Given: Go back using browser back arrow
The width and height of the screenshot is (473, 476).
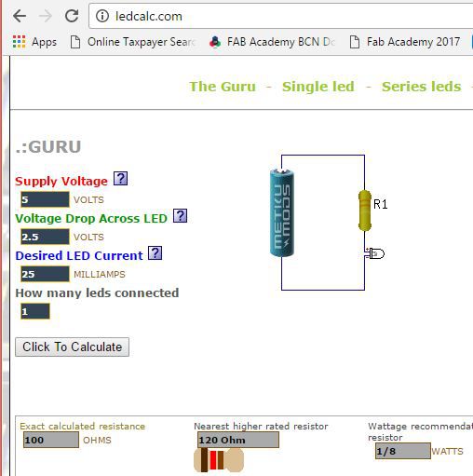Looking at the screenshot, I should tap(20, 16).
